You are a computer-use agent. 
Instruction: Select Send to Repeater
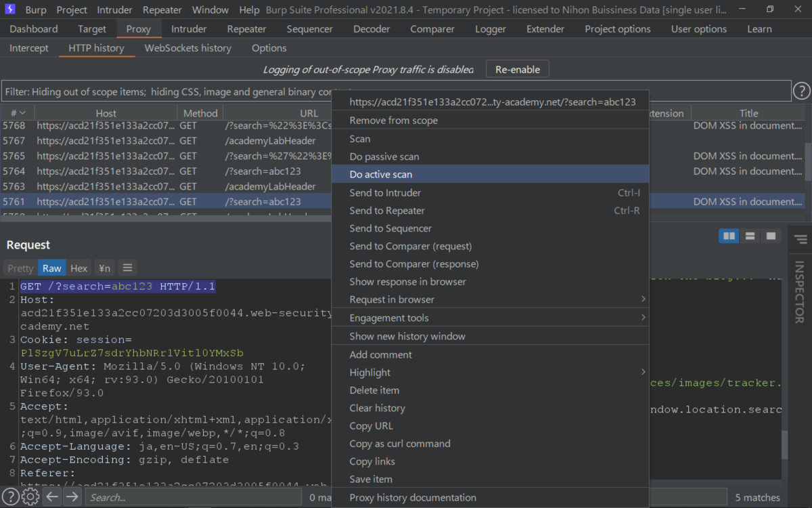489,211
